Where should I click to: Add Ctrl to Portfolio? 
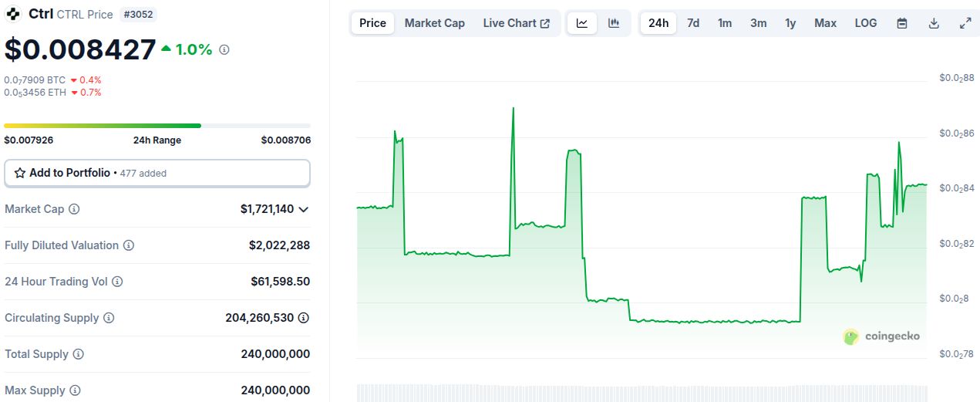click(x=157, y=173)
